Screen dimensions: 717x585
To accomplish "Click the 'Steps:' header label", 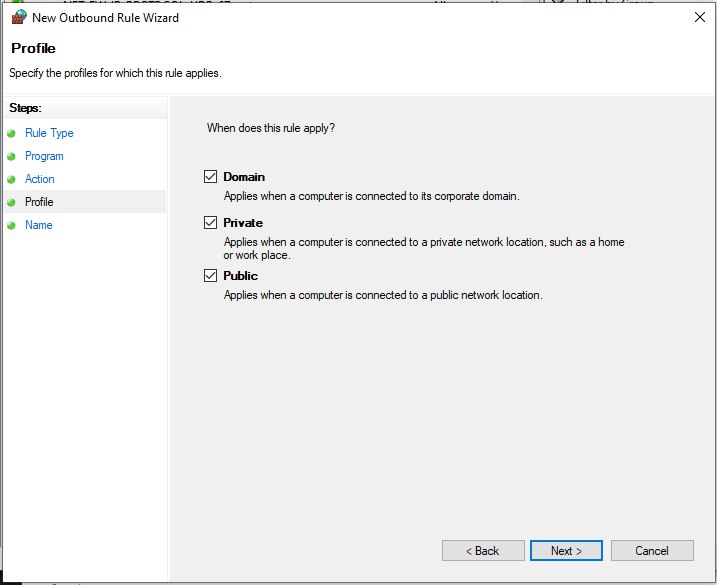I will click(x=25, y=108).
